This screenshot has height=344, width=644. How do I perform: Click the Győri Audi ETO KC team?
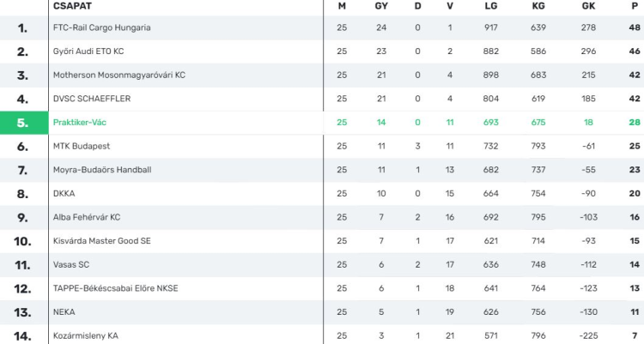point(88,51)
